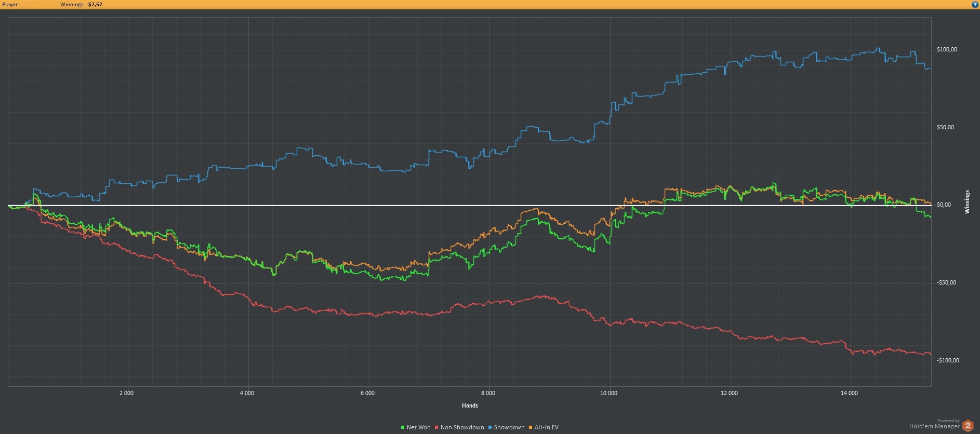Click the 10 000 hands axis tick
This screenshot has width=980, height=434.
(608, 393)
